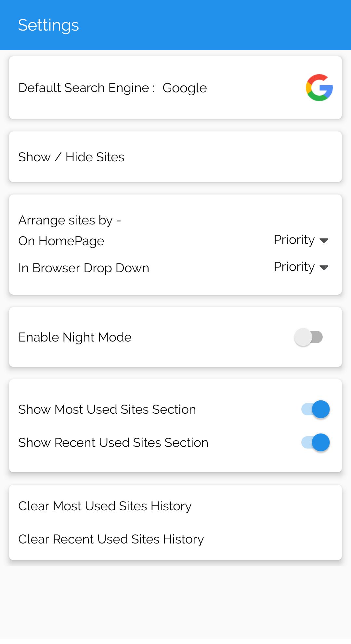351x644 pixels.
Task: Turn off Show Recent Used Sites switch
Action: coord(316,442)
